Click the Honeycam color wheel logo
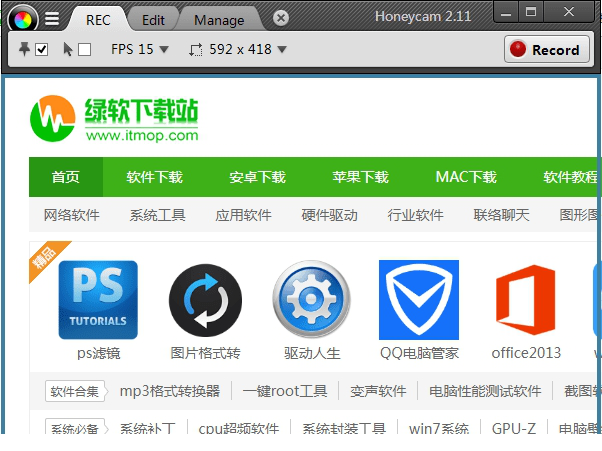Viewport: 602px width, 451px height. [x=23, y=18]
